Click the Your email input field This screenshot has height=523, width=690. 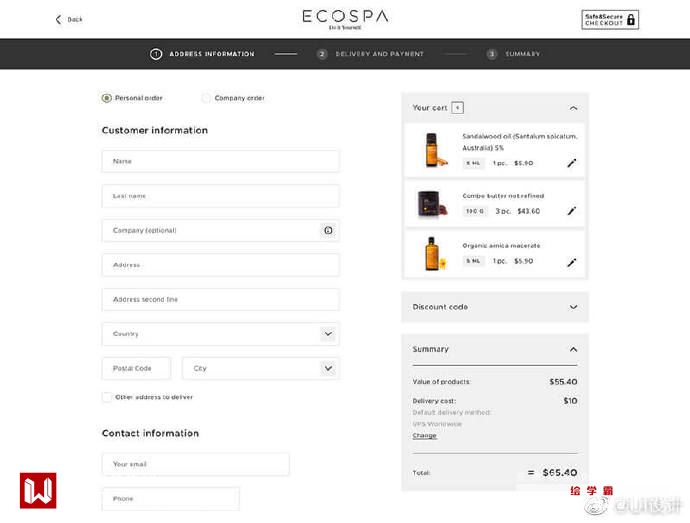[195, 464]
